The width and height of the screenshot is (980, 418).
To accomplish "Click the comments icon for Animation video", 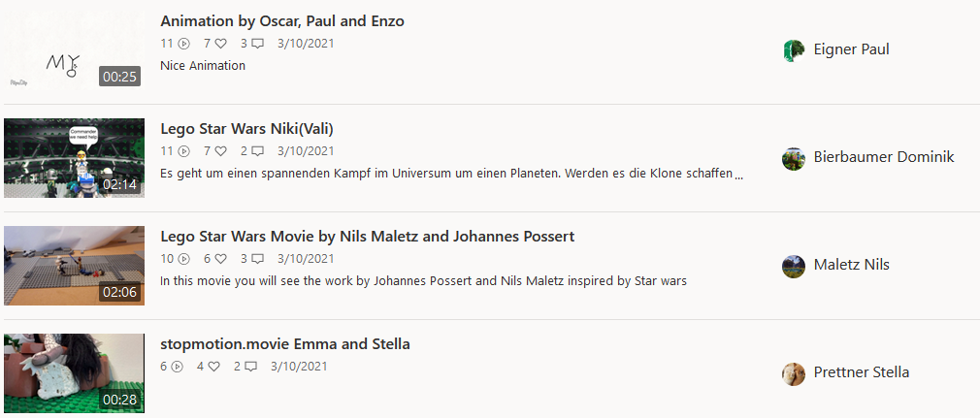I will pyautogui.click(x=257, y=44).
